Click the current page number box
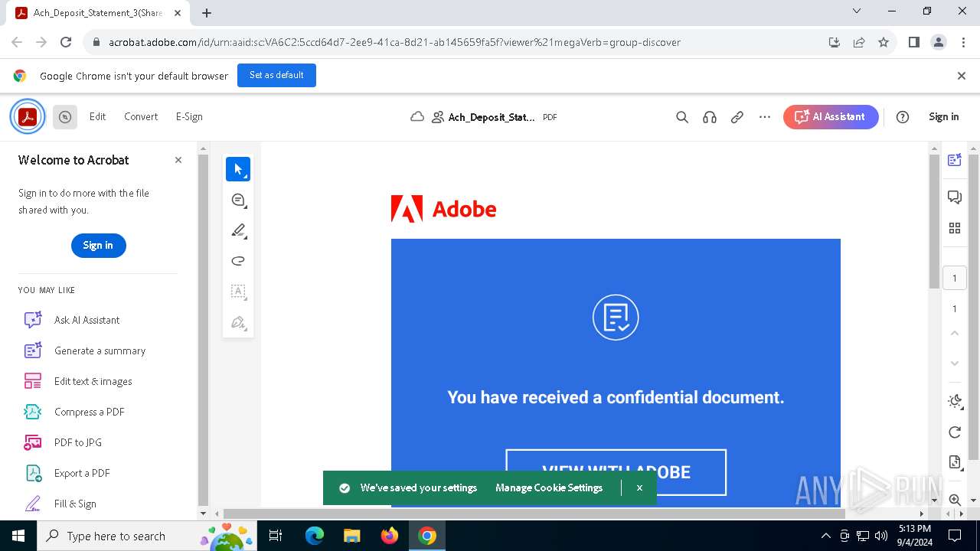Viewport: 980px width, 551px height. tap(955, 278)
